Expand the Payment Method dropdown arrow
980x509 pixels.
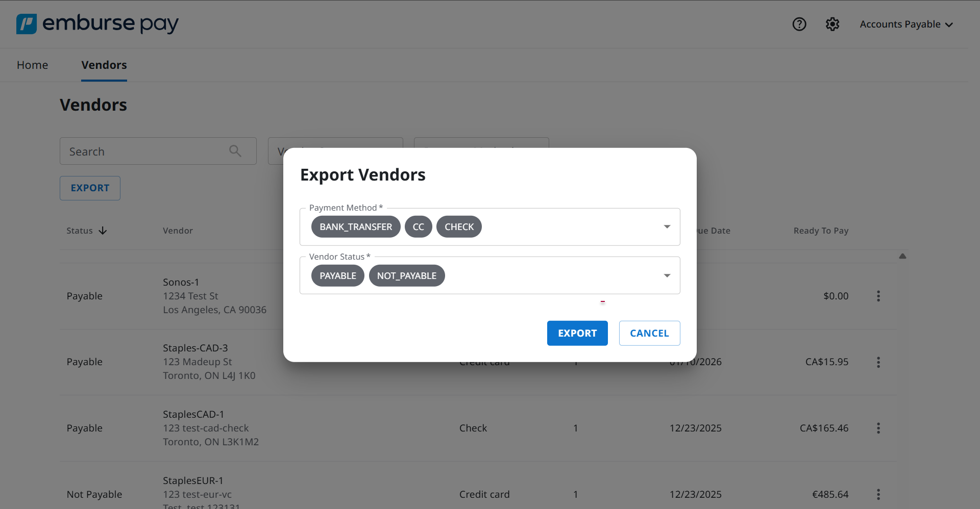[667, 226]
